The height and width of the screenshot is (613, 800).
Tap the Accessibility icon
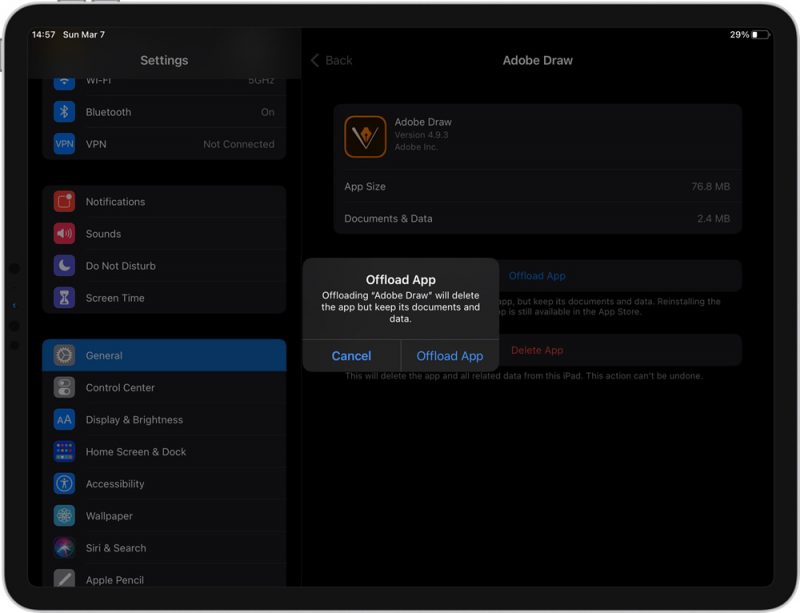coord(64,484)
